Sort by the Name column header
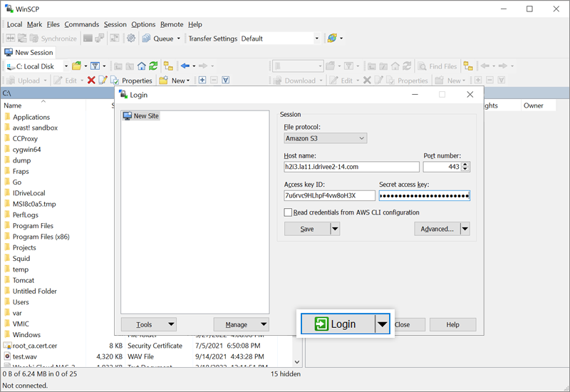The height and width of the screenshot is (392, 570). click(x=43, y=105)
